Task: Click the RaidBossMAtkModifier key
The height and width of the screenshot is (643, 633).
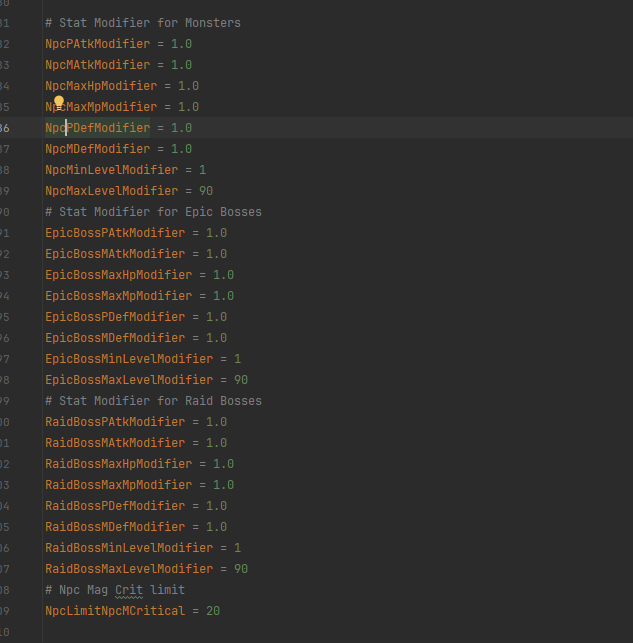Action: (115, 443)
